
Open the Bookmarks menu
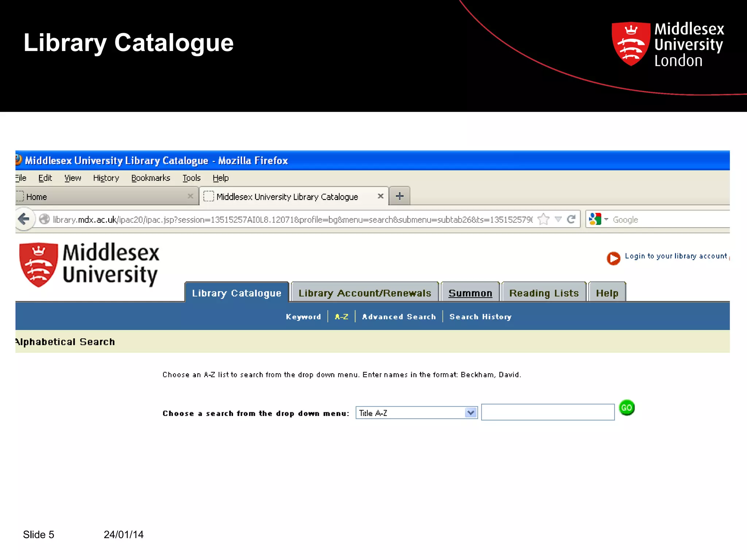(x=151, y=178)
